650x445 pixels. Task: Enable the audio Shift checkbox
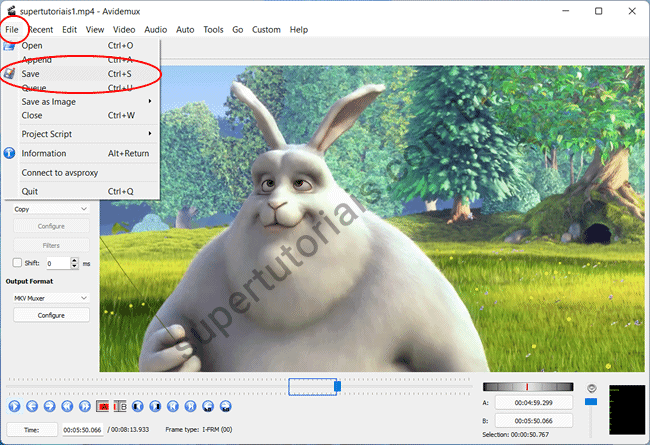pyautogui.click(x=17, y=263)
